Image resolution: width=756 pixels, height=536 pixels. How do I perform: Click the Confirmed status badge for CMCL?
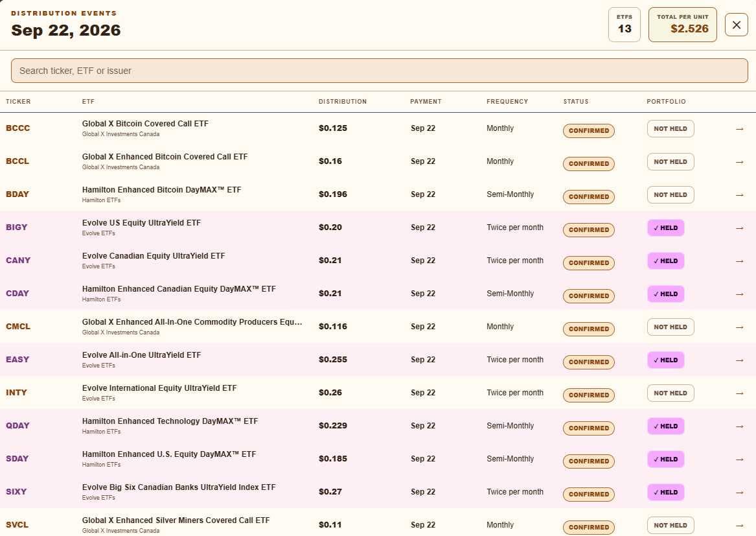pos(588,329)
